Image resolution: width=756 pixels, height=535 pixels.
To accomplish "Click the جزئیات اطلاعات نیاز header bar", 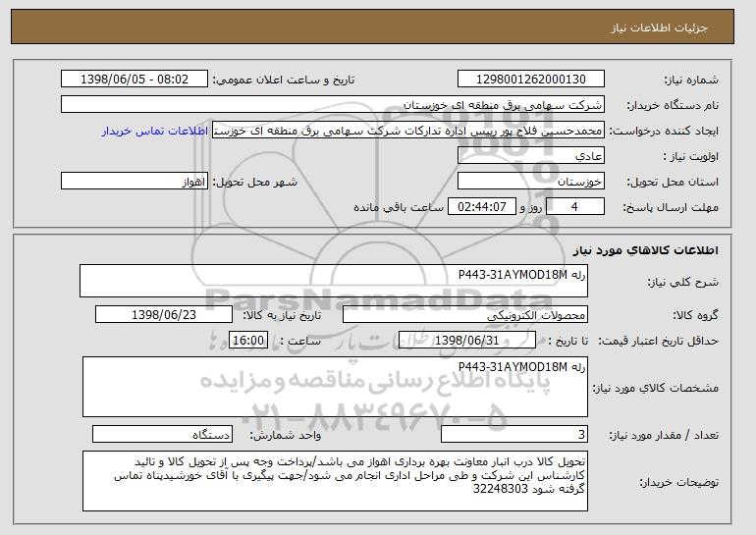I will 373,27.
